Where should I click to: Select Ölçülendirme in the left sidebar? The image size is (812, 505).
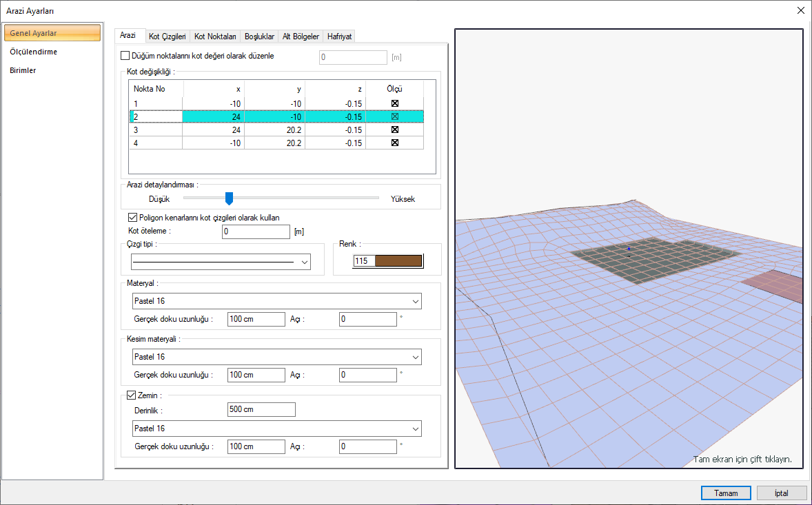(34, 52)
